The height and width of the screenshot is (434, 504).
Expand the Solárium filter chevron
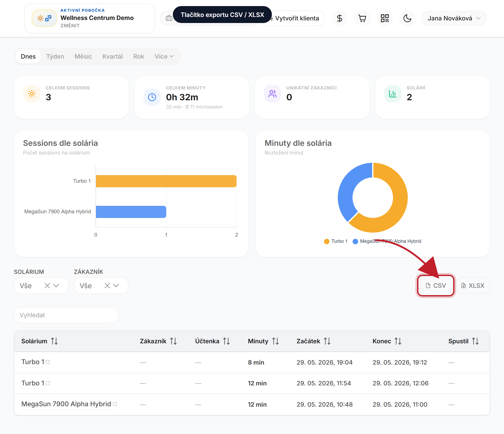coord(56,286)
